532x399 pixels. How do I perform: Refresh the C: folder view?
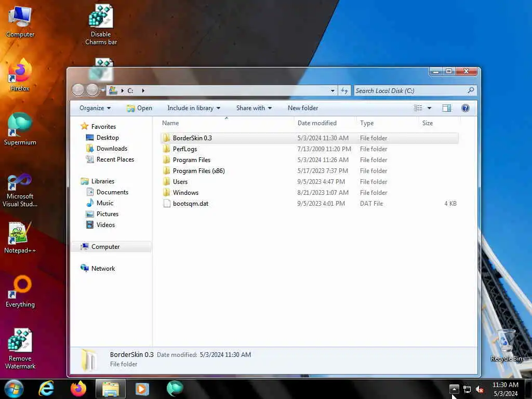click(344, 90)
